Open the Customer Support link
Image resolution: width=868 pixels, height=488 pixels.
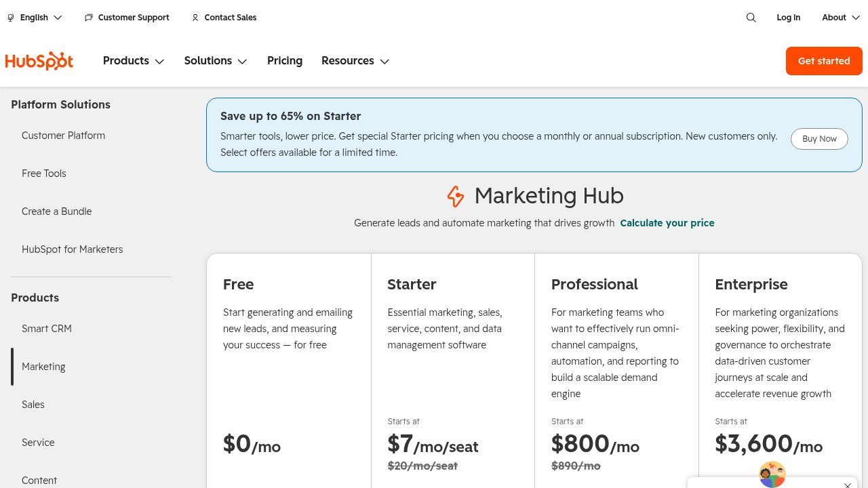(134, 18)
